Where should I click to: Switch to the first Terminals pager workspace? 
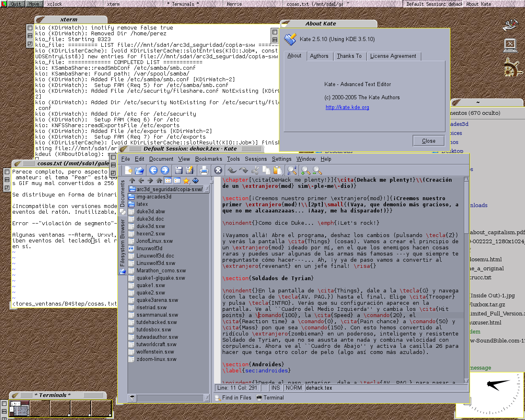19,409
